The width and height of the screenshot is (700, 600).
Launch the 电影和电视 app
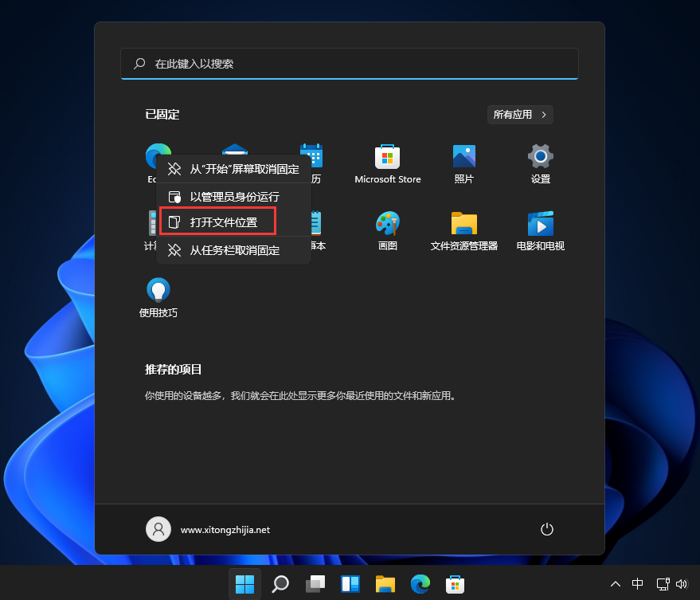tap(541, 224)
